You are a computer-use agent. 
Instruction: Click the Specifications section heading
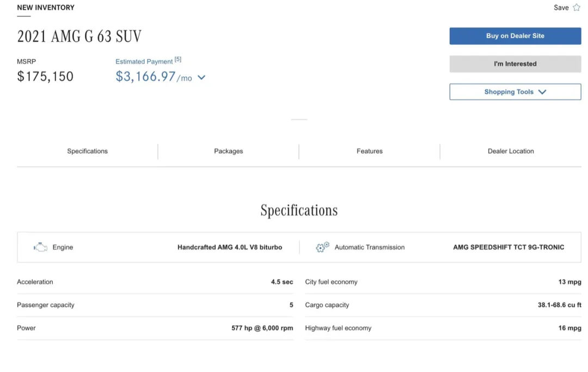click(299, 210)
